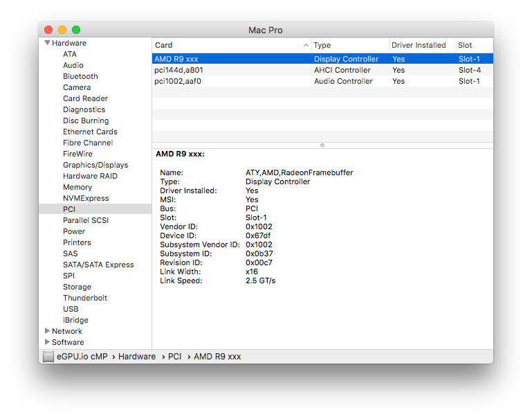This screenshot has height=419, width=532.
Task: Open Card Reader in the sidebar
Action: point(85,98)
